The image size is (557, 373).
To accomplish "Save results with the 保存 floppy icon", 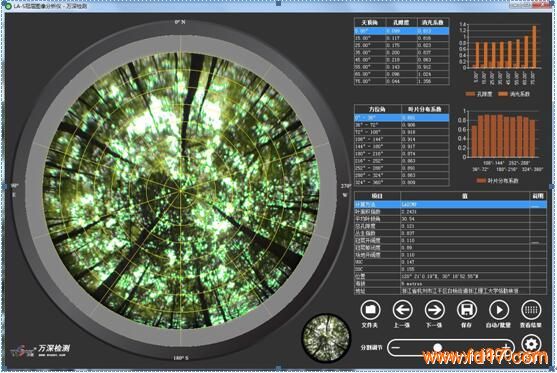I will (x=466, y=310).
